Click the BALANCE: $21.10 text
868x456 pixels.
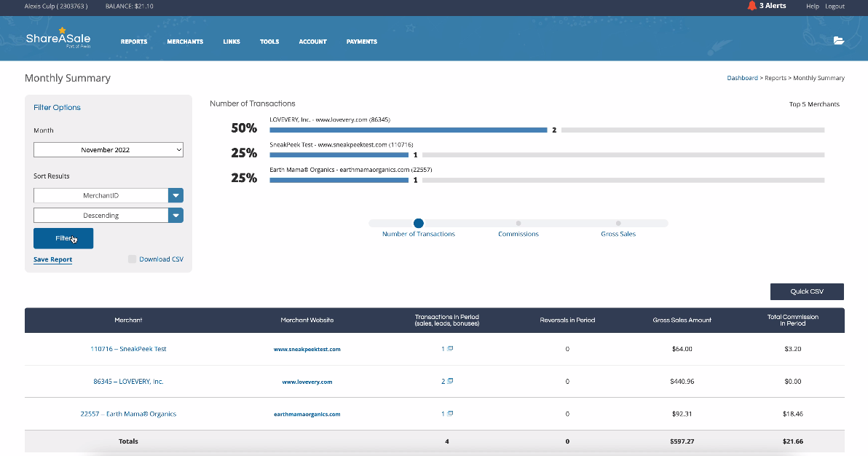[129, 6]
